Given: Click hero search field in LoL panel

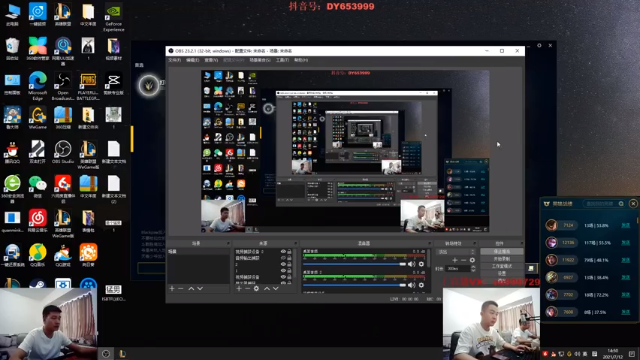Looking at the screenshot, I should click(x=604, y=204).
